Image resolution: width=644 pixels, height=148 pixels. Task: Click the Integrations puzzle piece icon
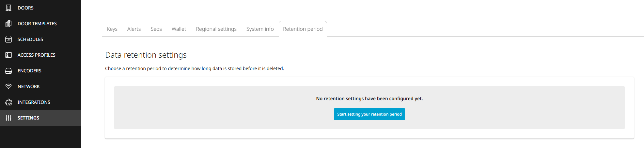point(8,102)
